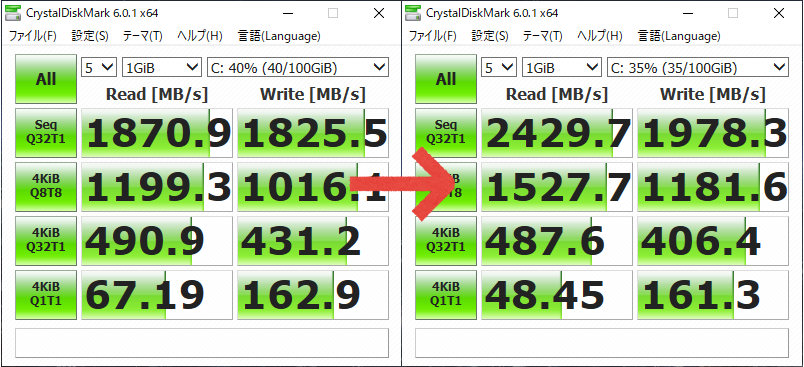
Task: Open the Theme (テーマ) menu in left window
Action: click(x=143, y=36)
